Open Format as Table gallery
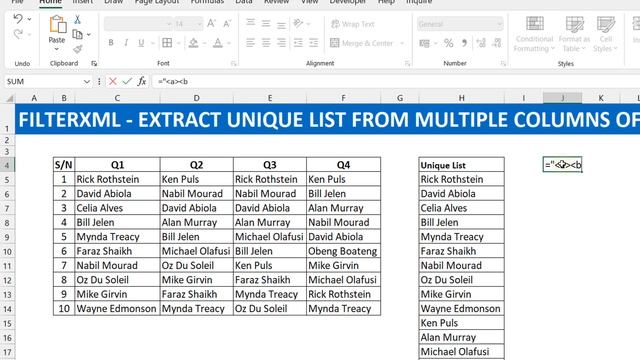 point(574,34)
